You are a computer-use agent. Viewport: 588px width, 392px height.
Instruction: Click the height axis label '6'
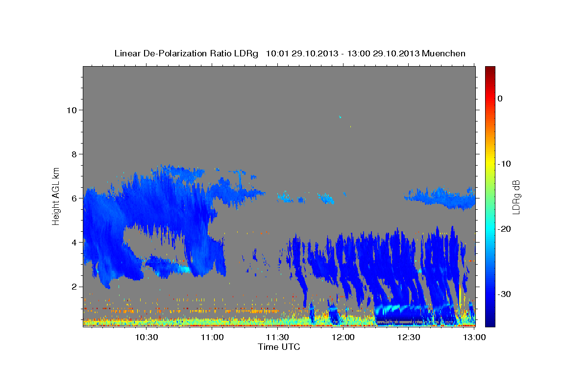(x=74, y=198)
